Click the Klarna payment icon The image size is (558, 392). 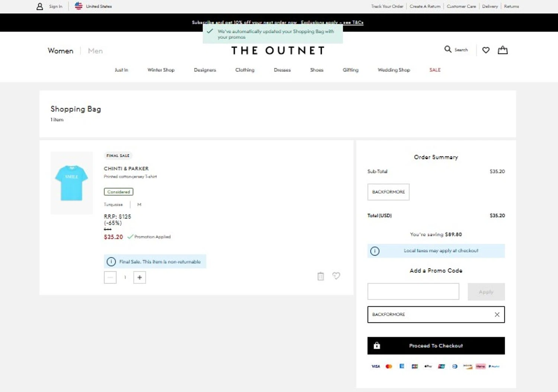(481, 366)
